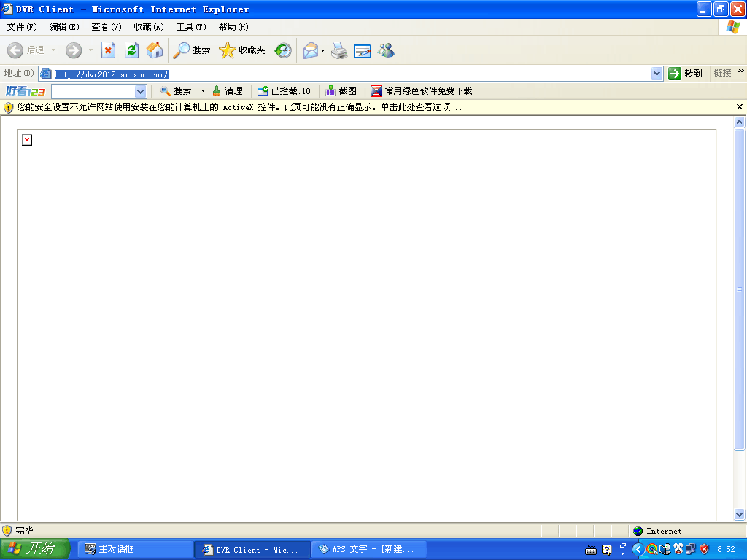Click the Edit page icon
Screen dimensions: 747x560
363,50
